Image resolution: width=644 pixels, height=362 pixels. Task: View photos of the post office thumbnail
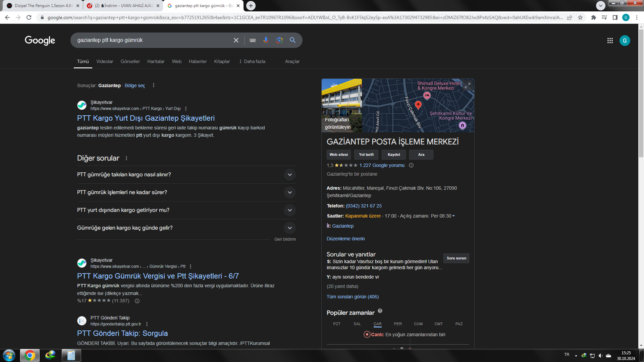341,106
